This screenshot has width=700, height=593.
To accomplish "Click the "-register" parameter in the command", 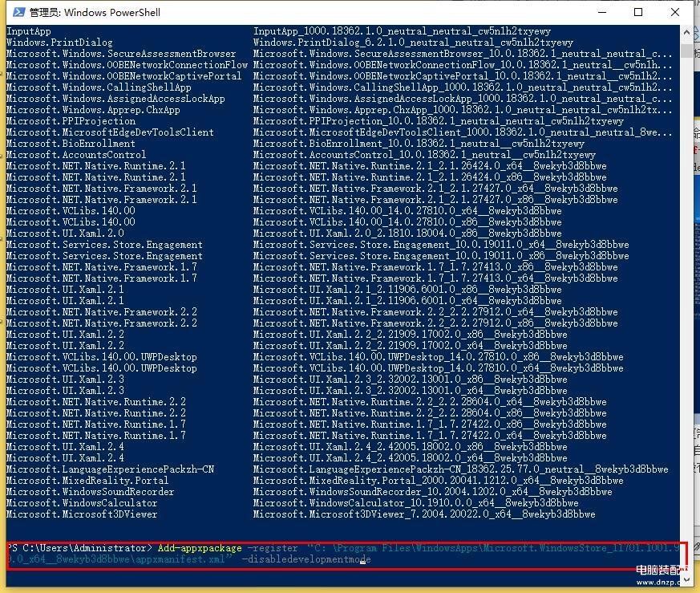I will [273, 548].
